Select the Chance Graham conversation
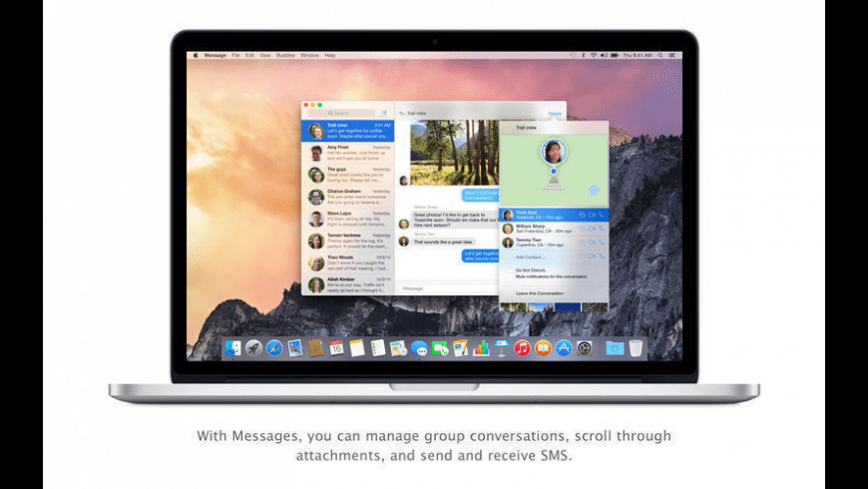This screenshot has height=489, width=868. pyautogui.click(x=347, y=198)
